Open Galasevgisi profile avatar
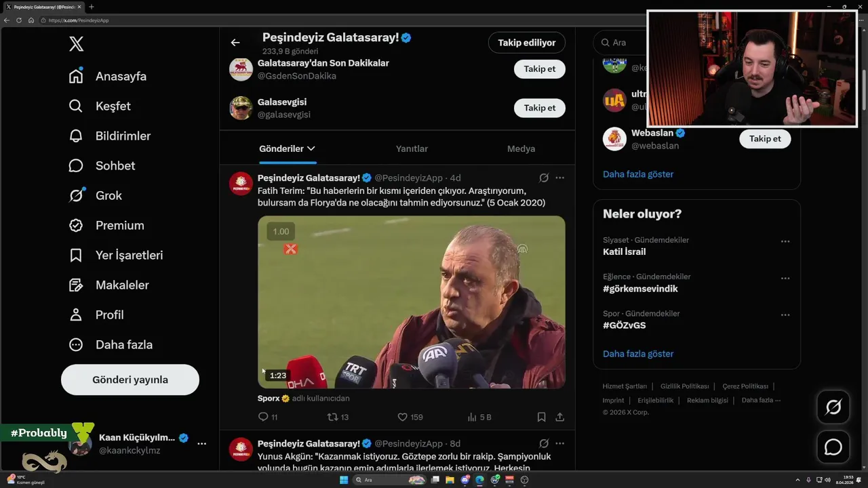Screen dimensions: 868x488 (241, 108)
